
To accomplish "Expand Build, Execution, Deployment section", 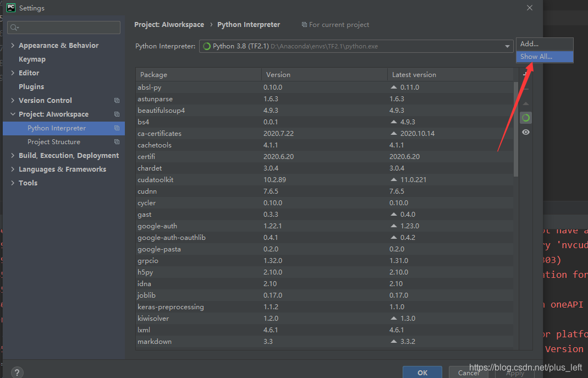I will pyautogui.click(x=13, y=155).
